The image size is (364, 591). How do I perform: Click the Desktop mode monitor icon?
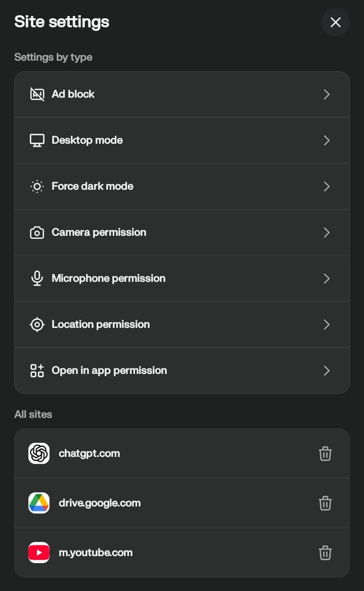[37, 140]
